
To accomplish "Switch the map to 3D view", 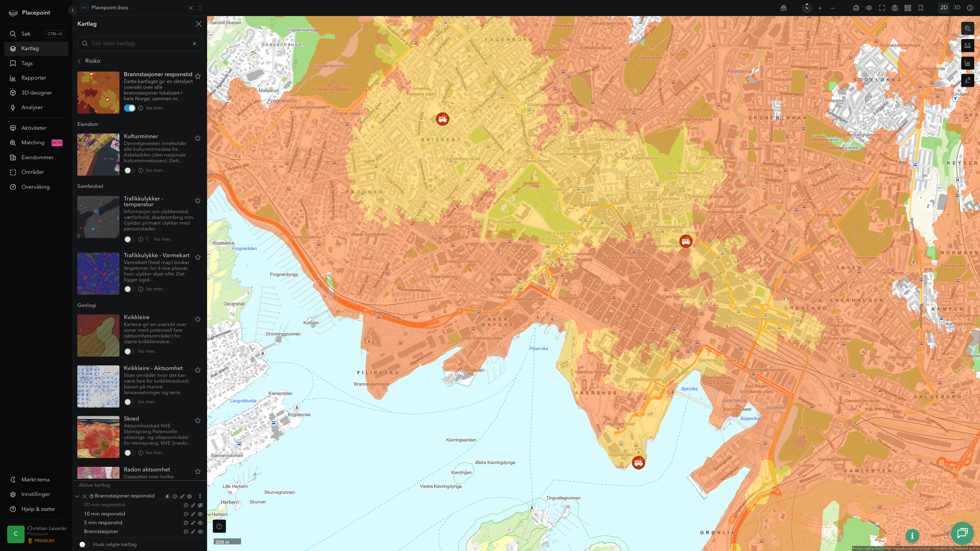I will [x=957, y=8].
